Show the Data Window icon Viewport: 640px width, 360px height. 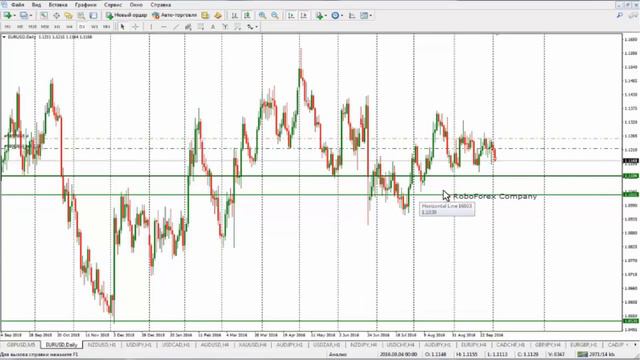click(x=56, y=16)
